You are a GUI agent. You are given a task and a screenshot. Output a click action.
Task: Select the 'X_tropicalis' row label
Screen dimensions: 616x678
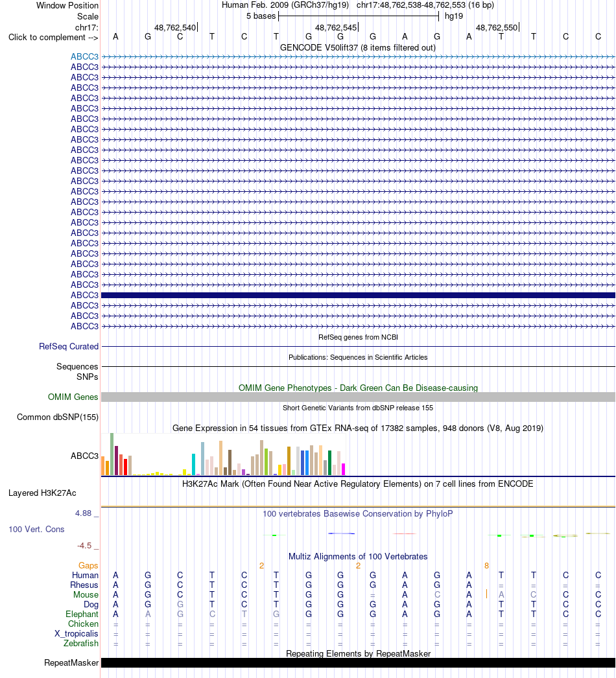76,634
